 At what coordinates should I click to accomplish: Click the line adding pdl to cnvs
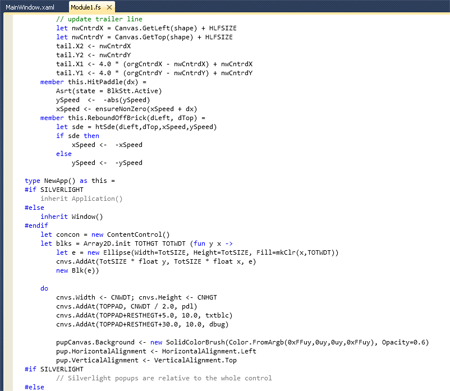[x=127, y=307]
